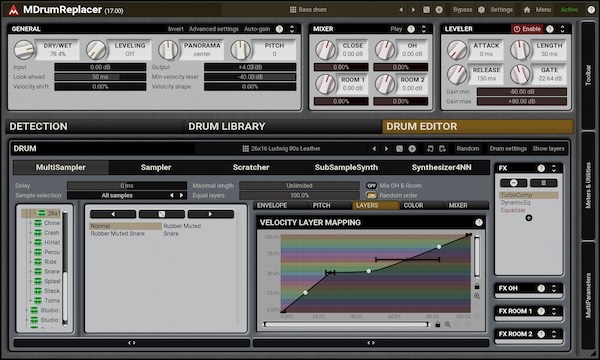Toggle Bypass
The image size is (600, 360).
tap(462, 10)
